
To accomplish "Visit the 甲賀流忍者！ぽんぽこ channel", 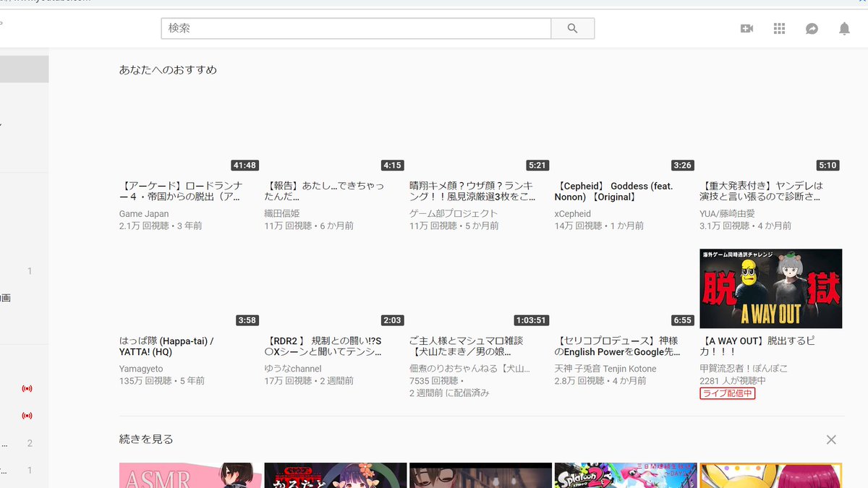I will click(x=744, y=369).
